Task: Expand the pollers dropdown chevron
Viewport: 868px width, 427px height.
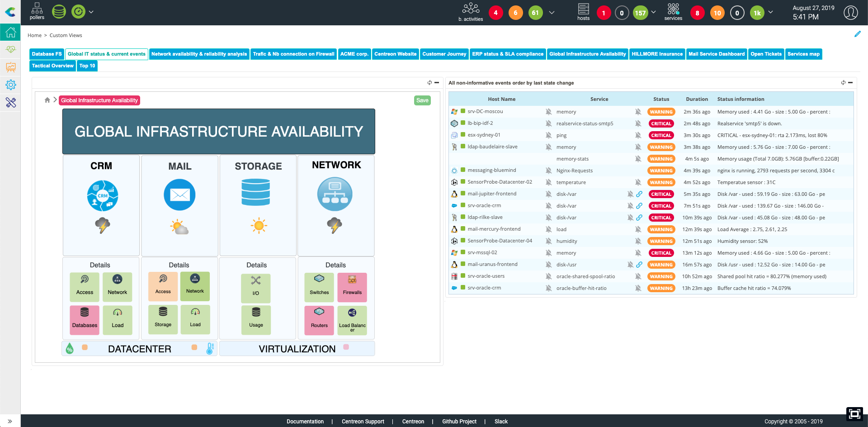Action: point(91,12)
